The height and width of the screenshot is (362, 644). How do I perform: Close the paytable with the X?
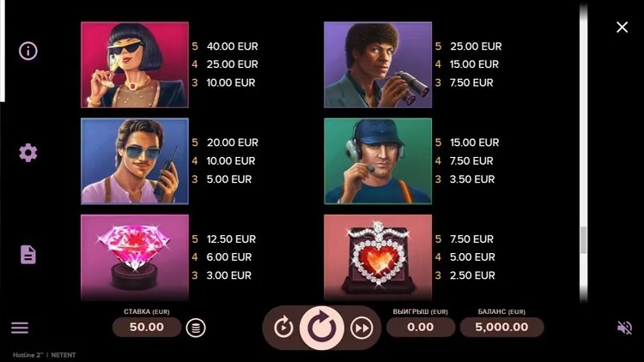[x=623, y=27]
